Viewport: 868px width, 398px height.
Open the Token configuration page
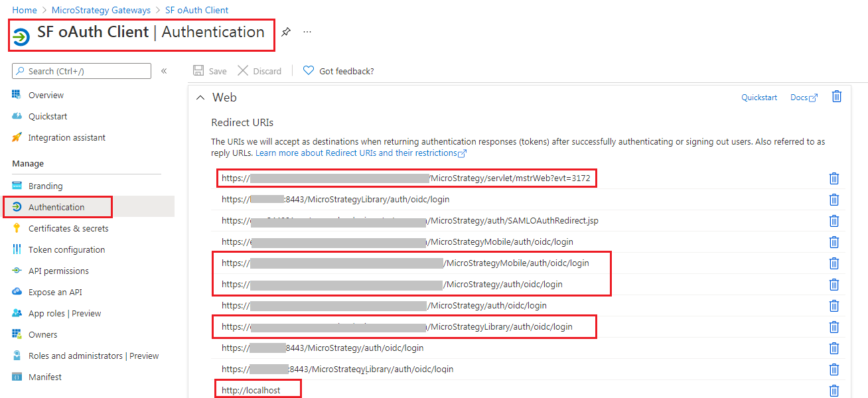pos(66,249)
